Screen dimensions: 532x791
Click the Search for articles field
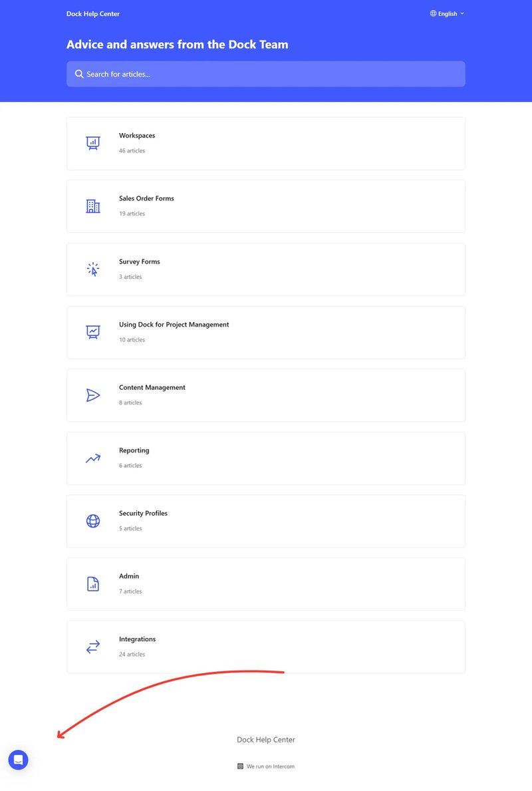266,74
